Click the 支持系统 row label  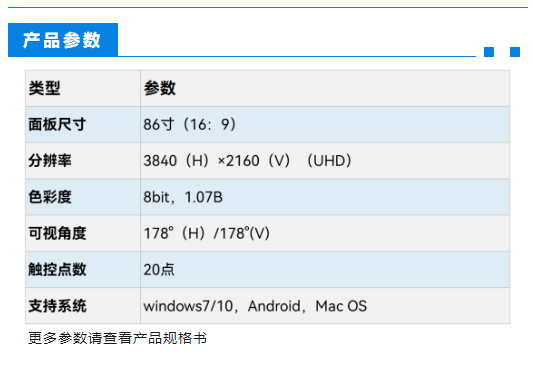(57, 306)
